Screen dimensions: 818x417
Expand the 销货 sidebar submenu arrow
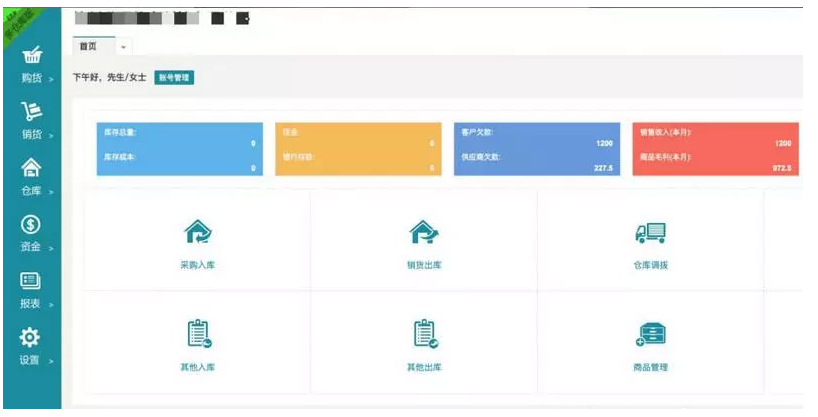pos(51,135)
